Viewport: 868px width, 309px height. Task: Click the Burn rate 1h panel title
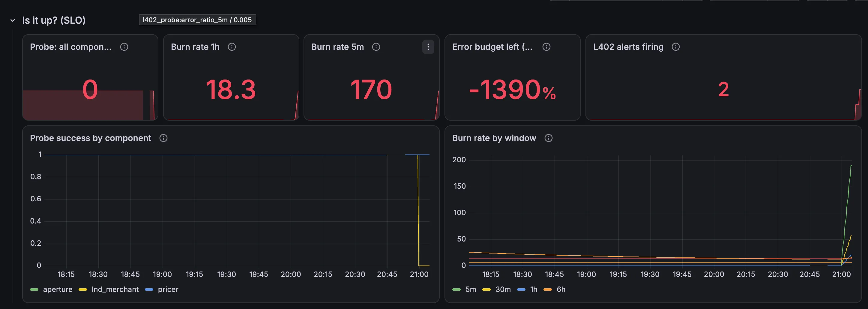(x=195, y=47)
